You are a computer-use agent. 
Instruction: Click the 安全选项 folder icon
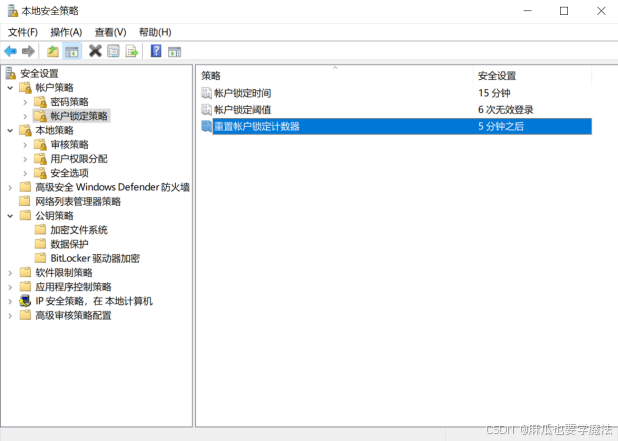pyautogui.click(x=41, y=173)
